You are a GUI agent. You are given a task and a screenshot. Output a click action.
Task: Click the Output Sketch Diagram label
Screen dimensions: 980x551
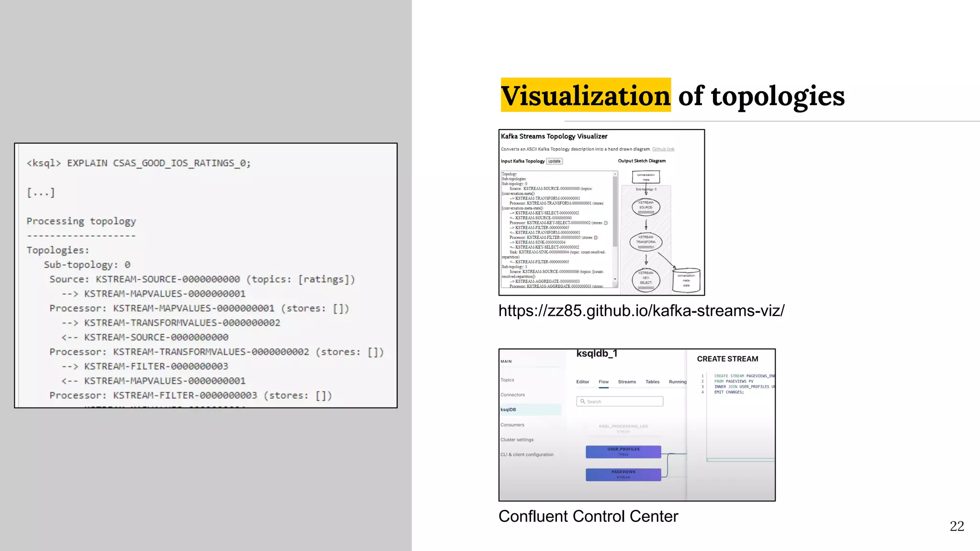pyautogui.click(x=642, y=161)
